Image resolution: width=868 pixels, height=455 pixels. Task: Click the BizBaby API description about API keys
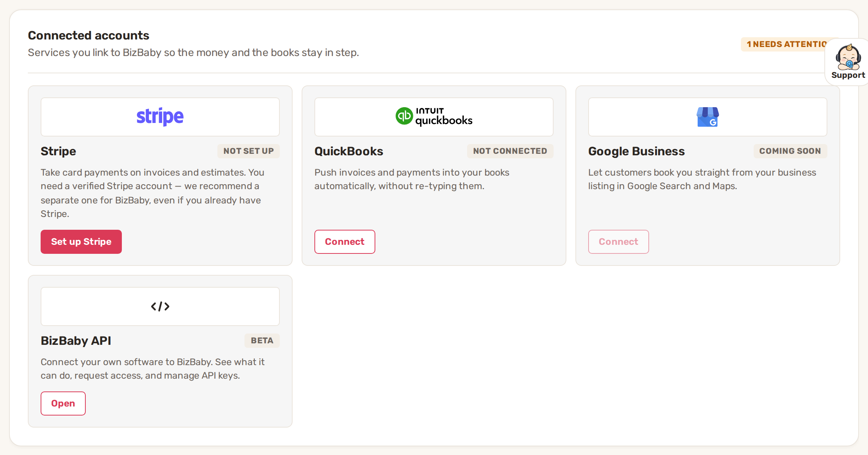tap(152, 369)
